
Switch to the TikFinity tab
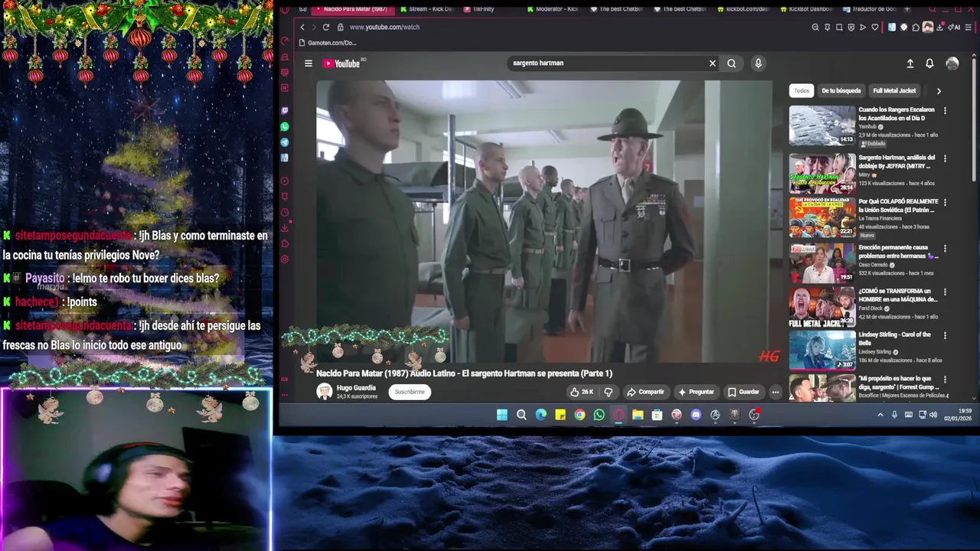[479, 9]
